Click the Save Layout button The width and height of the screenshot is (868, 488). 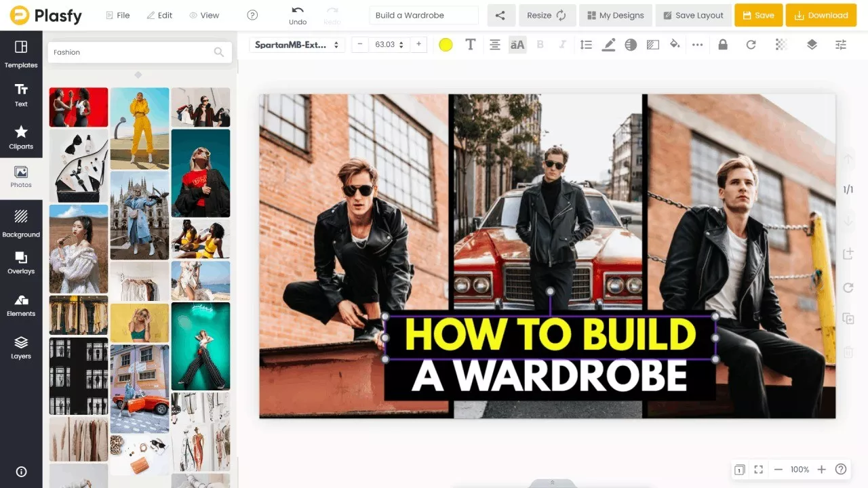click(693, 16)
